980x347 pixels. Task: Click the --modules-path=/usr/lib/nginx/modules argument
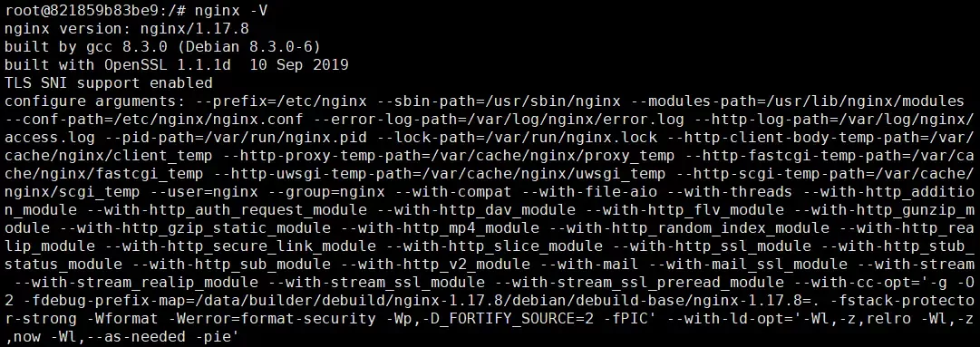point(797,101)
